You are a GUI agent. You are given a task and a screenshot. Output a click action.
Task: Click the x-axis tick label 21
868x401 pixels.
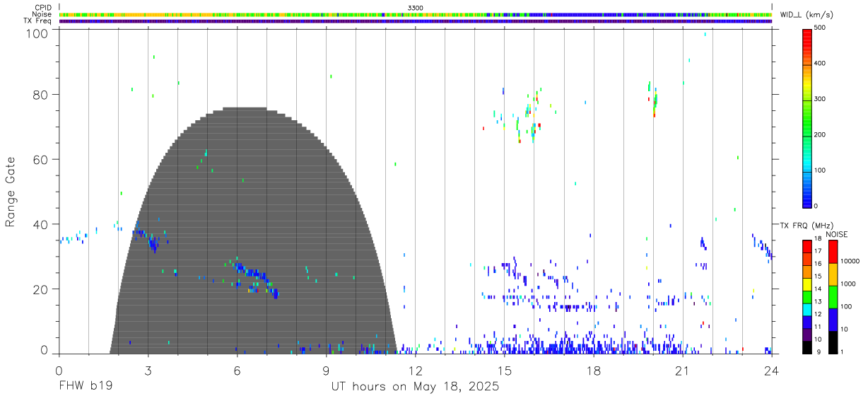[682, 370]
